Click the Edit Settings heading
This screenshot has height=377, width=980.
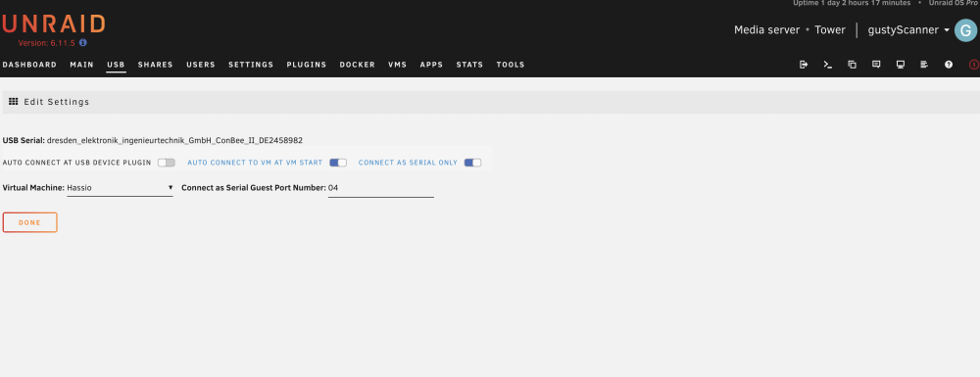coord(56,102)
